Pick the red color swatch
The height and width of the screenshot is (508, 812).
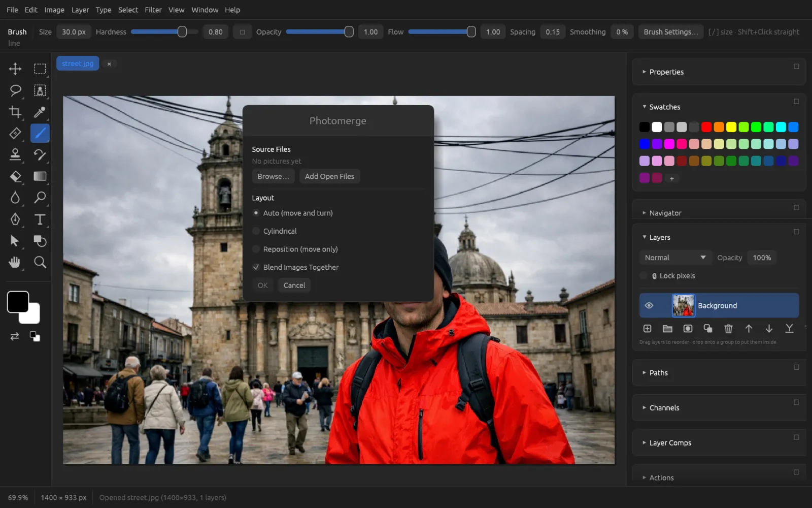point(706,127)
